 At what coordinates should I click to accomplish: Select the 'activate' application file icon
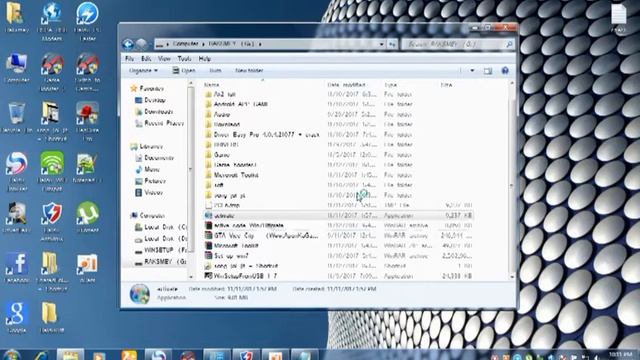[209, 216]
